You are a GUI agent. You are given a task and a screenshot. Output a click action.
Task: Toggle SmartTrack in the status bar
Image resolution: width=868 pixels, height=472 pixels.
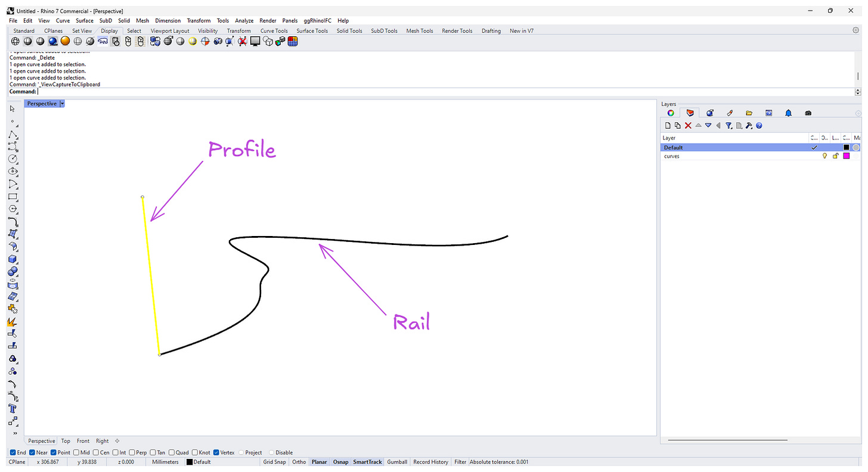tap(368, 462)
